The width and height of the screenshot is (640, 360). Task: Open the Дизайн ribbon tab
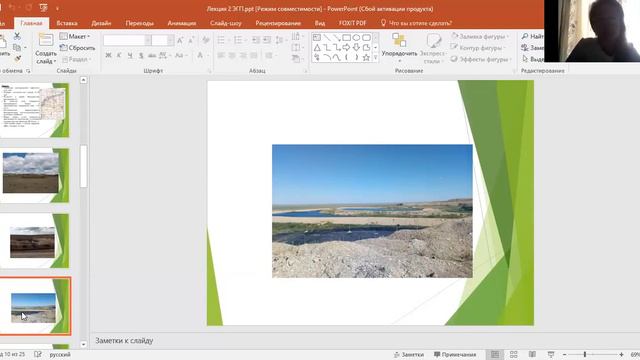pyautogui.click(x=101, y=23)
